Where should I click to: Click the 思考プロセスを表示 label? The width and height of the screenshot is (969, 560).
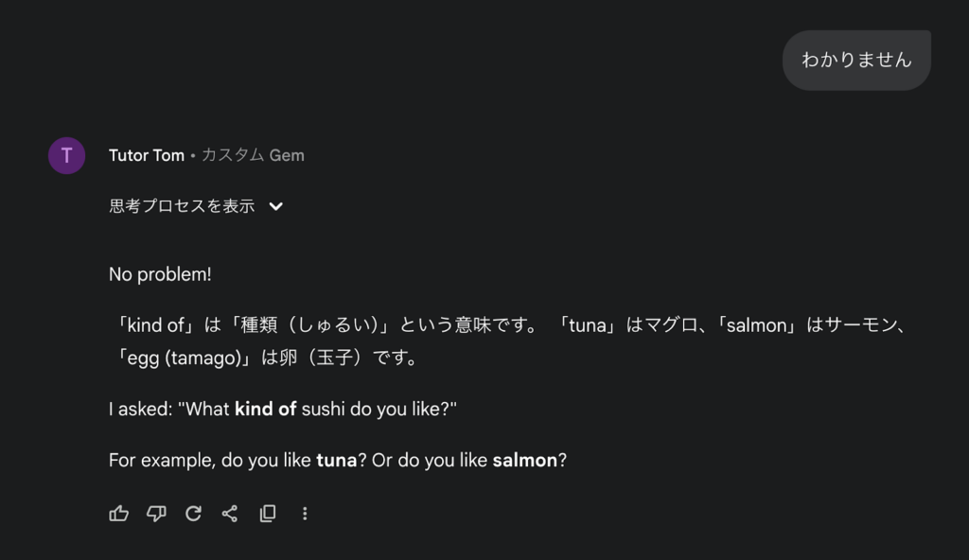(x=182, y=206)
